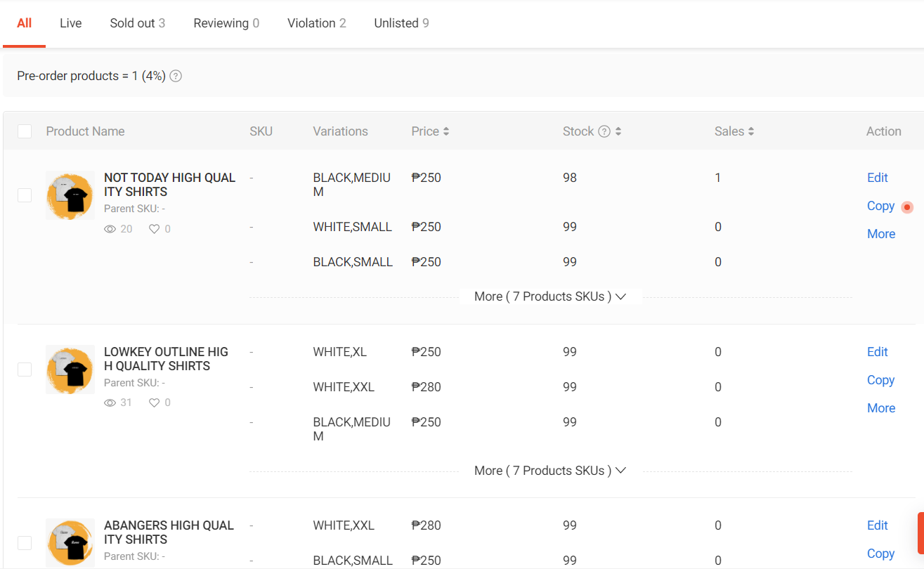Image resolution: width=924 pixels, height=569 pixels.
Task: Select the LOWKEY OUTLINE shirts row checkbox
Action: point(25,369)
